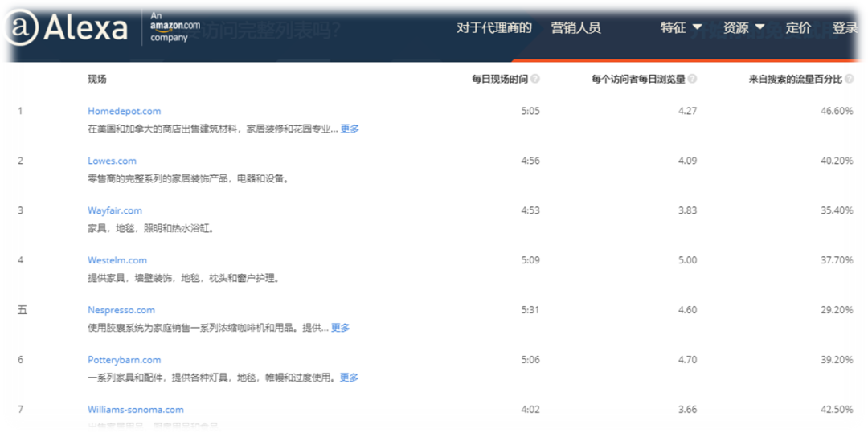Viewport: 868px width, 433px height.
Task: Open the Westelm.com site link
Action: tap(117, 260)
